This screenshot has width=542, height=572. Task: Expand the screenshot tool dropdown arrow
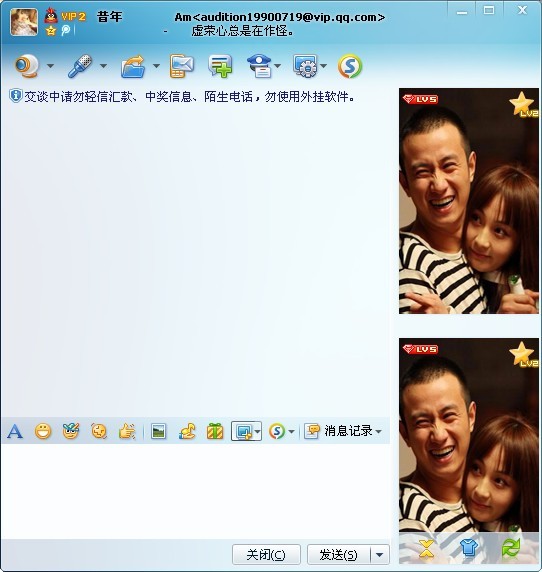[258, 432]
